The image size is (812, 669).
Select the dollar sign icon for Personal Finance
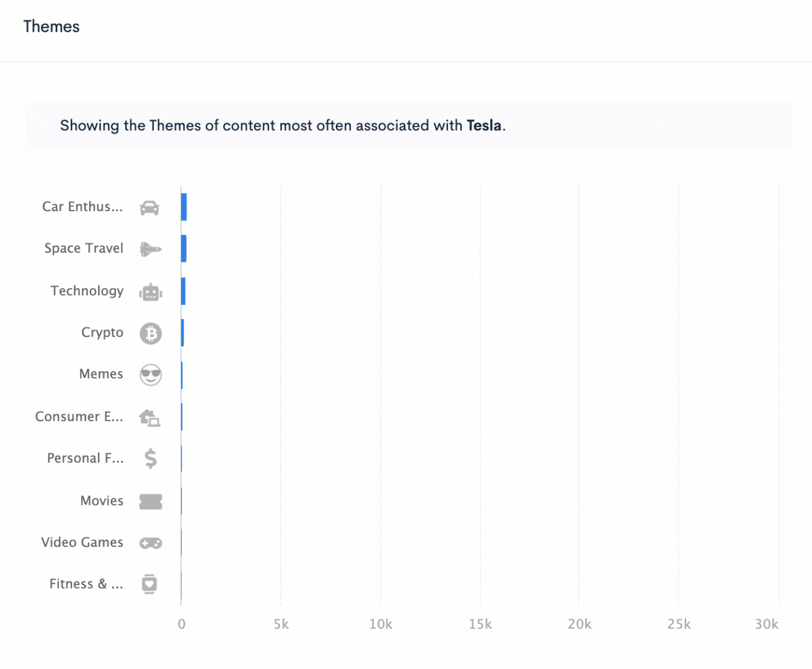pos(151,458)
